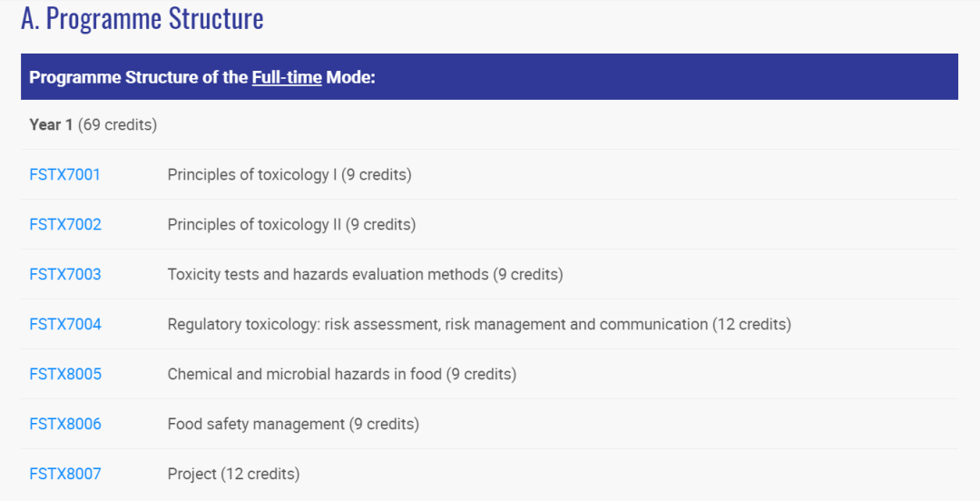Open the FSTX7004 course link
This screenshot has height=501, width=980.
65,325
